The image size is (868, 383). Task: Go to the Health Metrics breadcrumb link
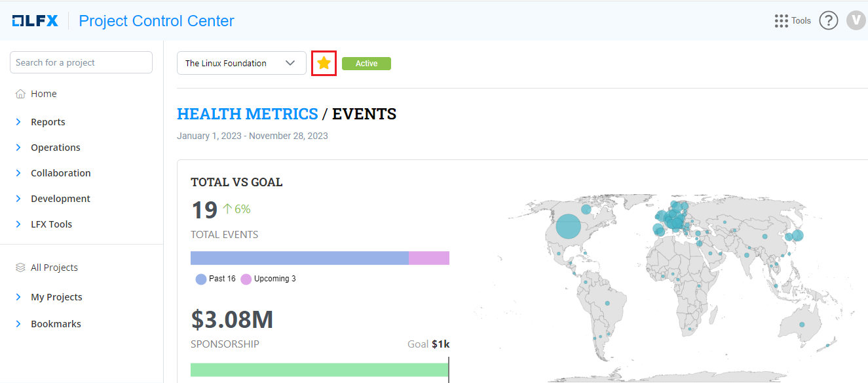point(247,114)
